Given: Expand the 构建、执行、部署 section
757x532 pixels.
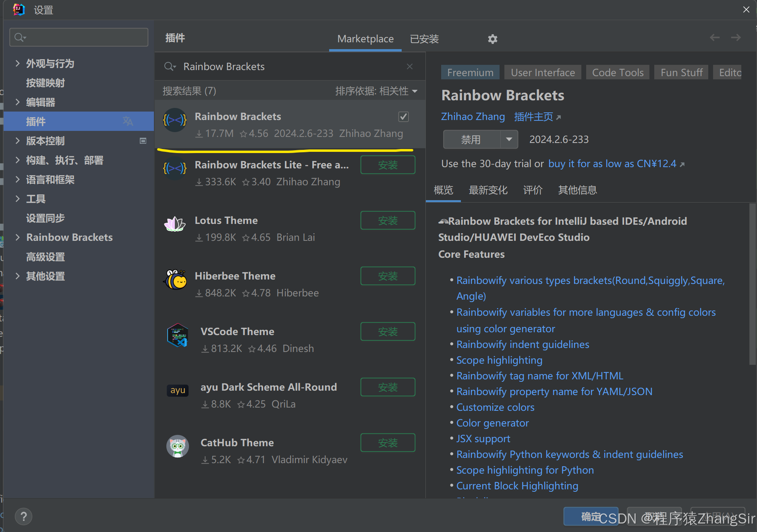Looking at the screenshot, I should 17,160.
